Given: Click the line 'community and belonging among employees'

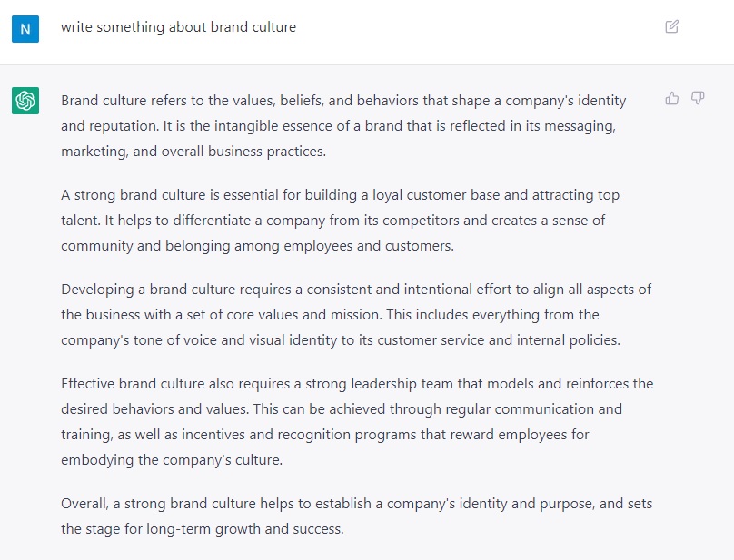Looking at the screenshot, I should point(257,246).
